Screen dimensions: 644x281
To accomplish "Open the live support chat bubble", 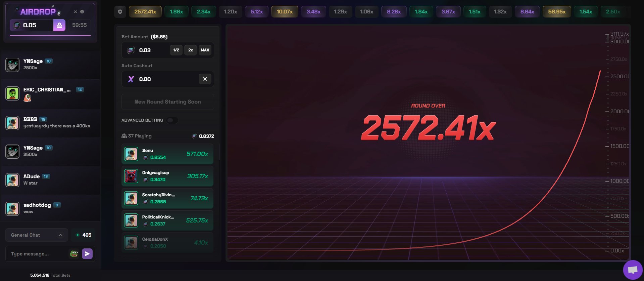I will (633, 270).
